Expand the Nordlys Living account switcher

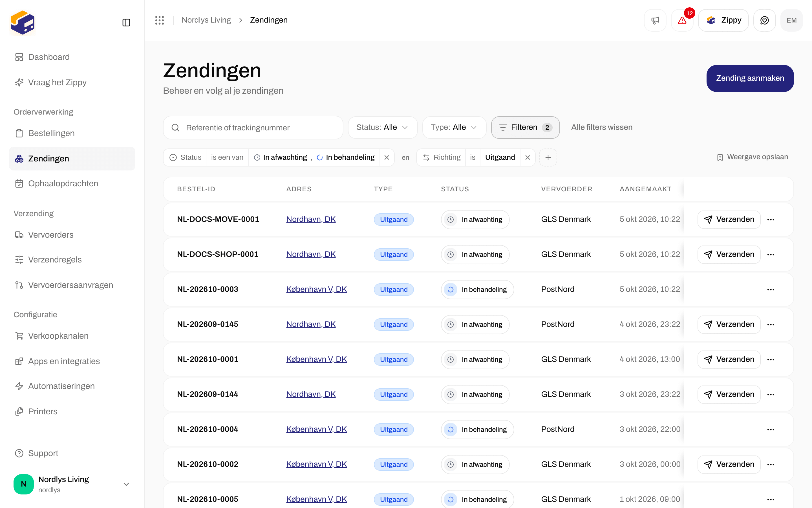point(72,484)
